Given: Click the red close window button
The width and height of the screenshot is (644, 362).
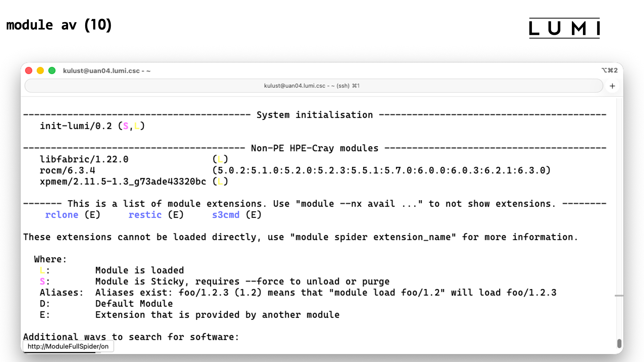Looking at the screenshot, I should [29, 71].
